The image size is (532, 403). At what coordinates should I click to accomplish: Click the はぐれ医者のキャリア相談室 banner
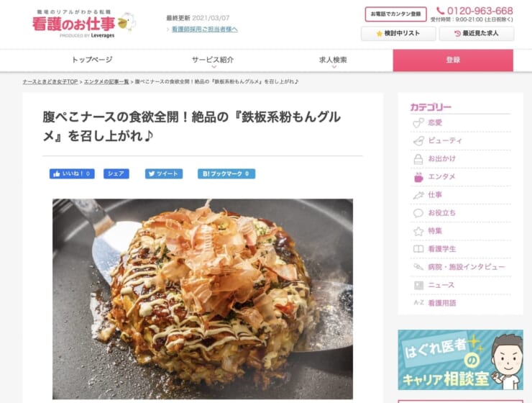tap(460, 360)
